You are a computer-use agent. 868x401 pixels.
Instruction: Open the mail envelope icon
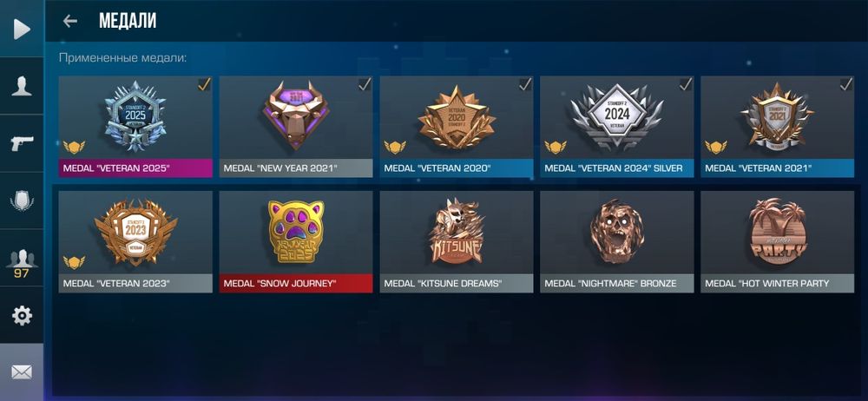pyautogui.click(x=22, y=372)
